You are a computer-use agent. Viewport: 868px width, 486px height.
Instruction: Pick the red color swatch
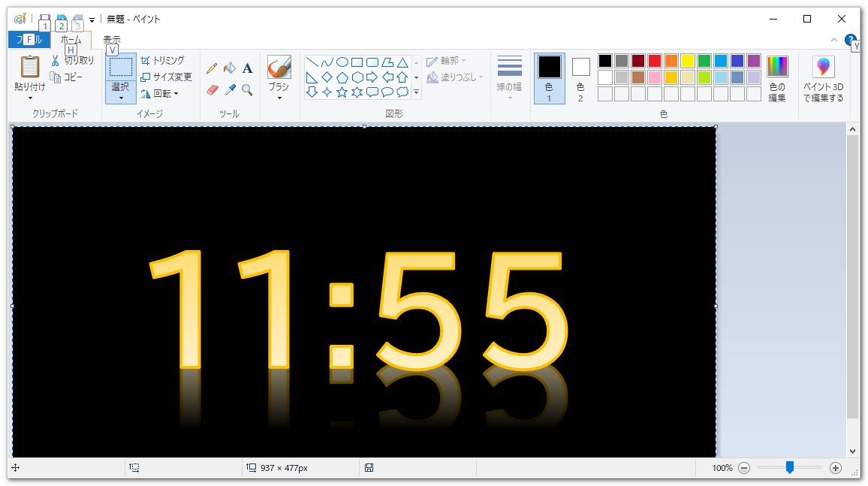(654, 61)
